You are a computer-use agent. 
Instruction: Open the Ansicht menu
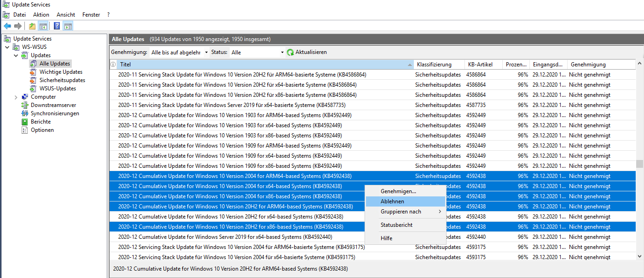66,15
